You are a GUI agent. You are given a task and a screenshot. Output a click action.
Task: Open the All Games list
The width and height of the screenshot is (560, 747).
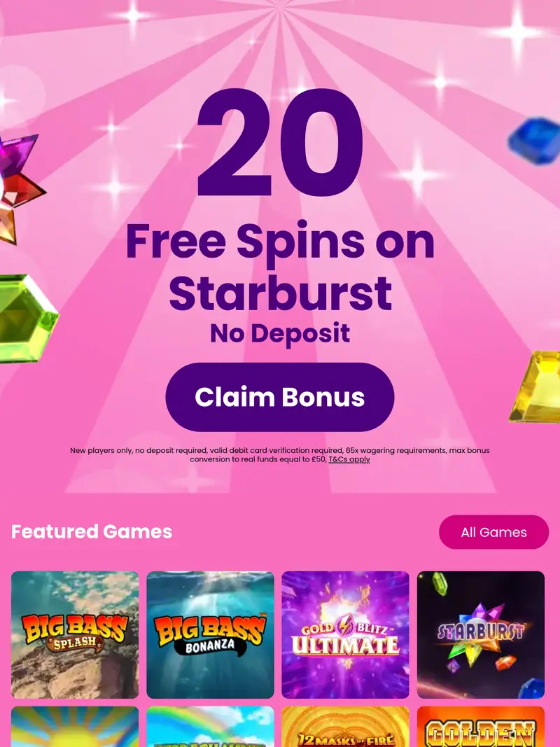pos(493,532)
